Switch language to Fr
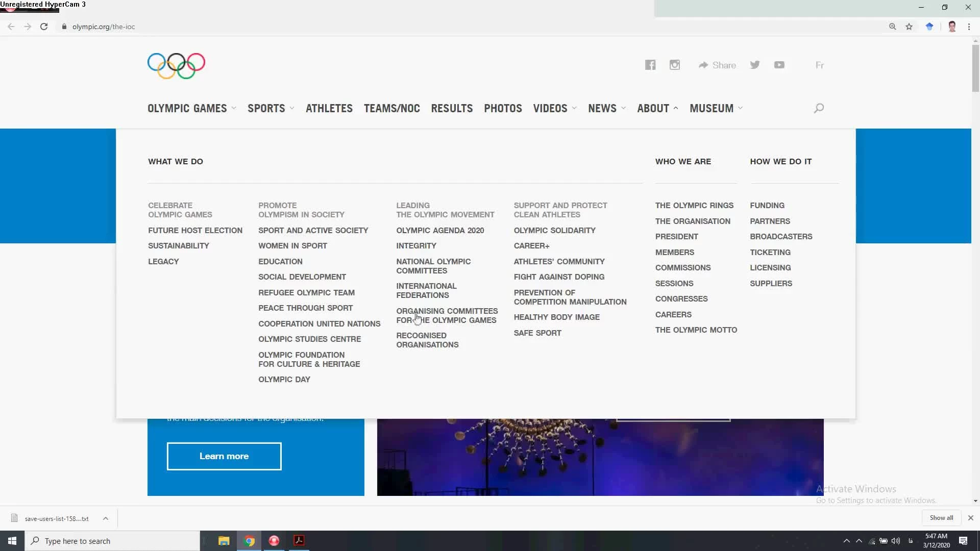This screenshot has height=551, width=980. click(820, 65)
